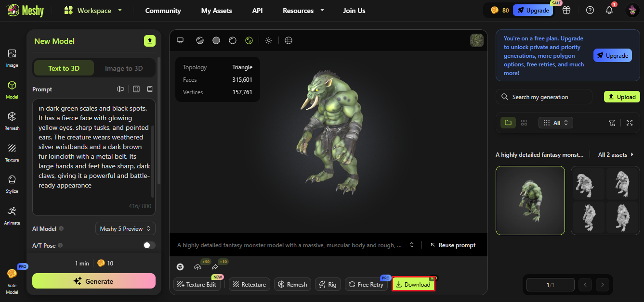Viewport: 644px width, 302px height.
Task: Select the Image tool at sidebar top
Action: point(12,57)
